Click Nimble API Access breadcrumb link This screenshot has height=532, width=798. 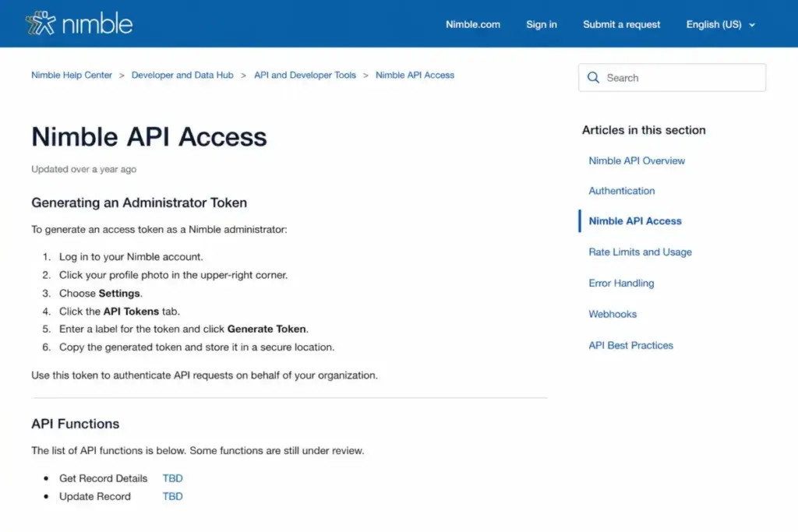click(415, 76)
